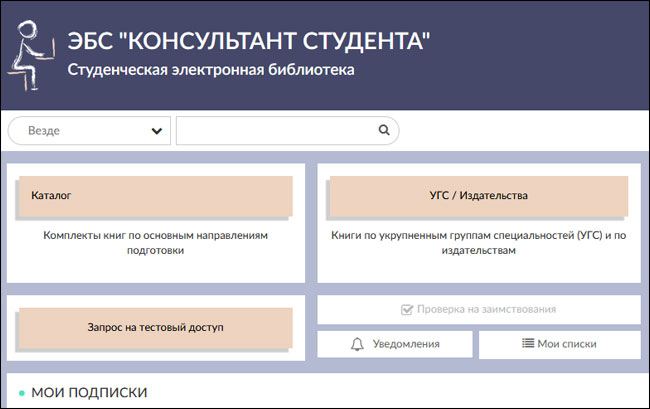Screen dimensions: 650x409
Task: Click the checkmark icon beside Проверка на заимствования
Action: 407,309
